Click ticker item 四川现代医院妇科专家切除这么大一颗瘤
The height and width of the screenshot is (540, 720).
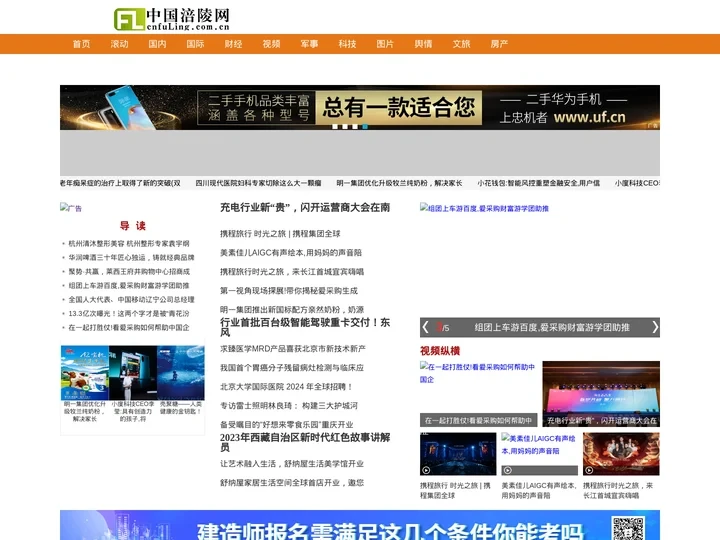click(x=259, y=183)
